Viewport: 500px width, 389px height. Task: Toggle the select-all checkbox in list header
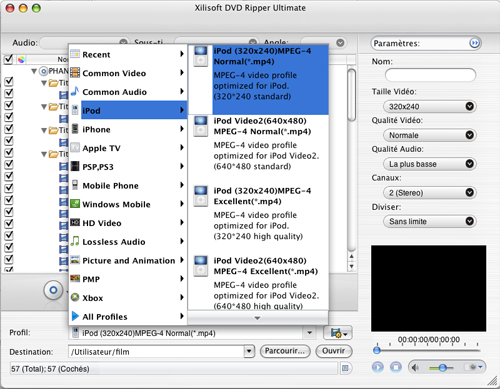tap(8, 59)
